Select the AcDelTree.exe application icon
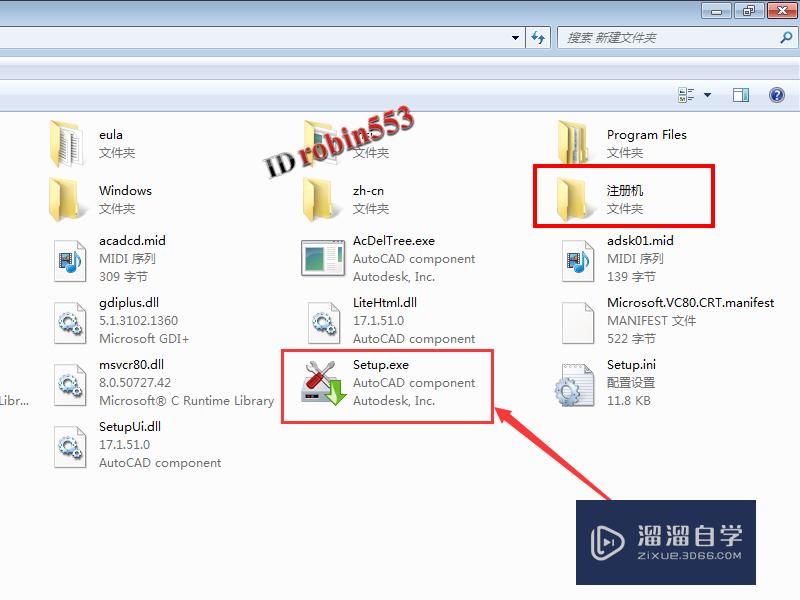The height and width of the screenshot is (600, 800). pos(323,258)
